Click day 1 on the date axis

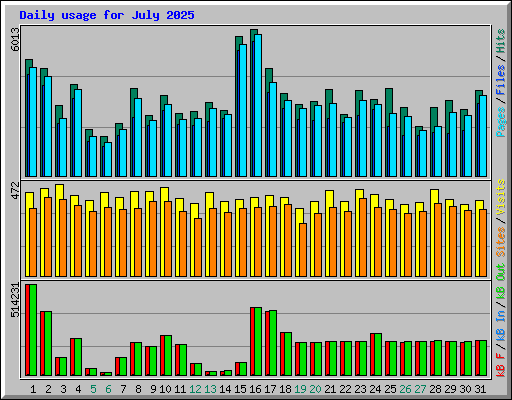point(33,389)
